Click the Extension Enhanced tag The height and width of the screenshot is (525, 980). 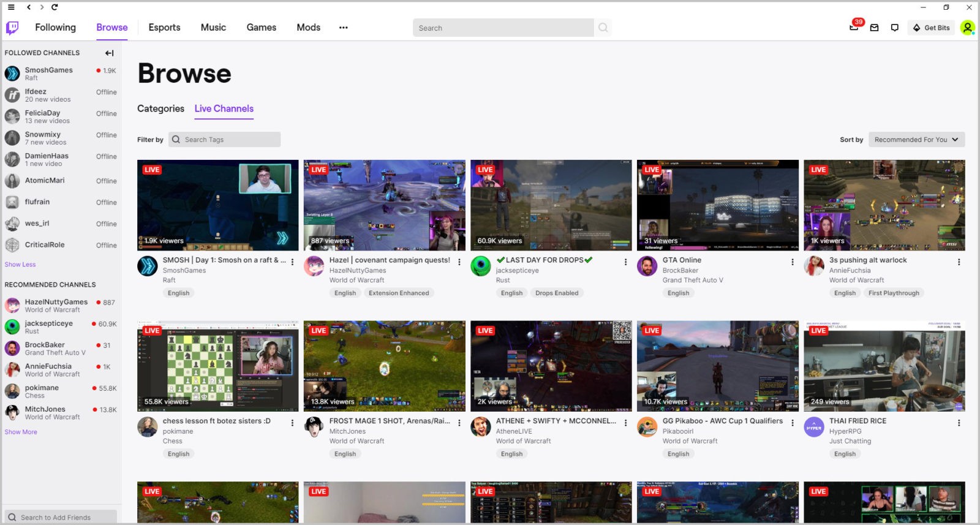coord(399,293)
